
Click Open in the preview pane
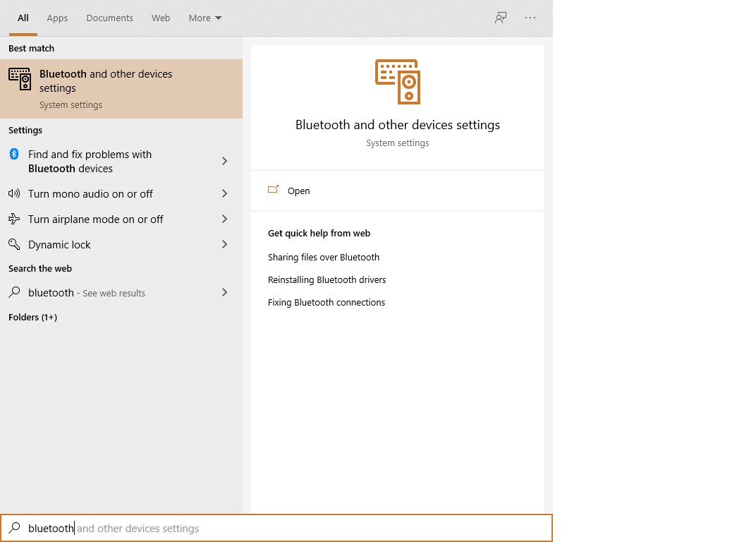(x=298, y=191)
